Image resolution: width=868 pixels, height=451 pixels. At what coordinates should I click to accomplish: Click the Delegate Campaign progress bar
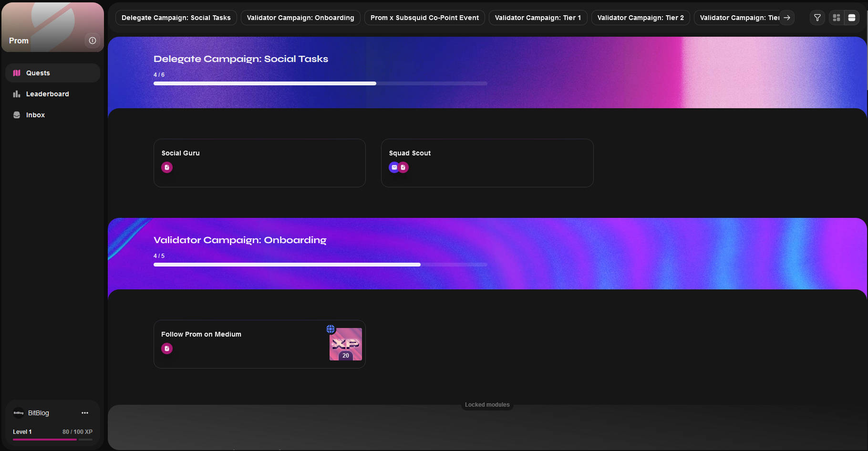(320, 83)
